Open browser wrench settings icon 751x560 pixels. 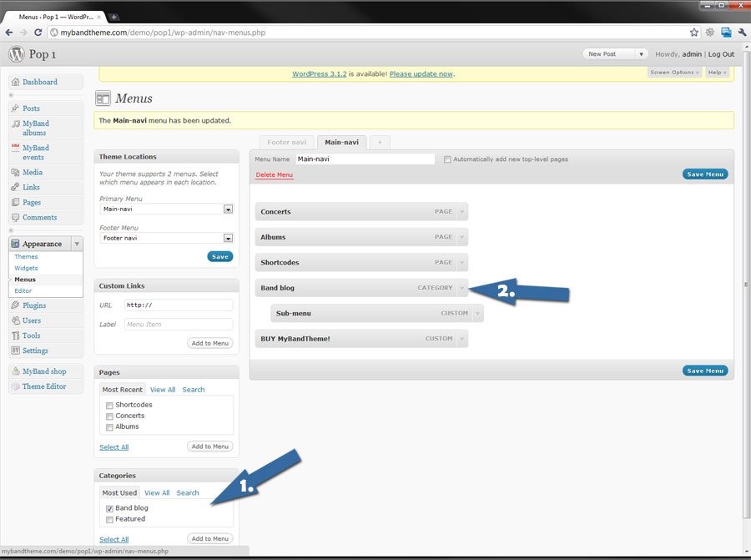[x=742, y=33]
